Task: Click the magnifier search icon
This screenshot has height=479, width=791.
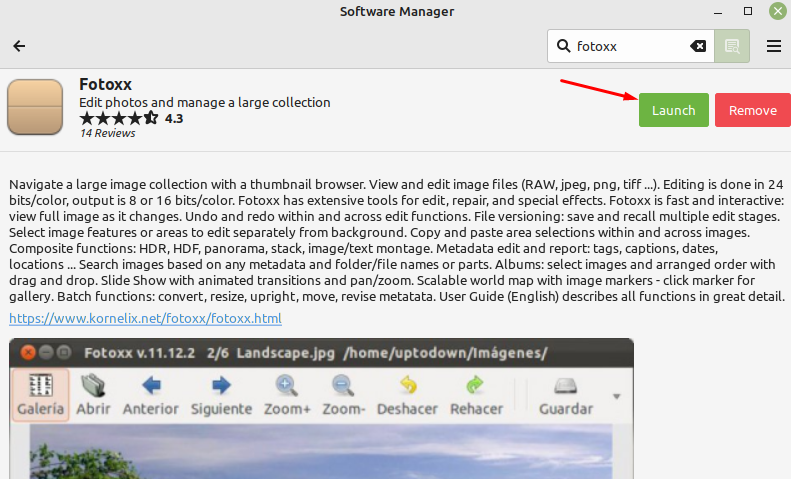Action: click(x=563, y=46)
